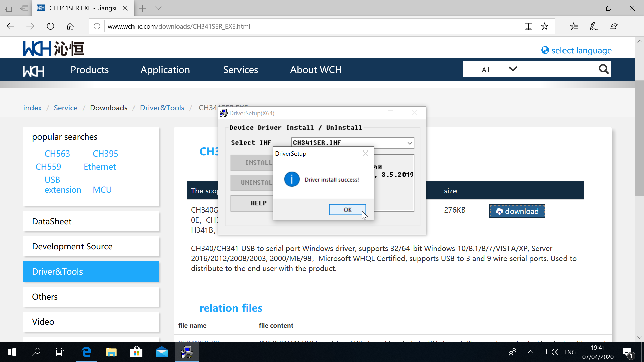This screenshot has width=644, height=362.
Task: Click popular search CH559
Action: point(48,167)
